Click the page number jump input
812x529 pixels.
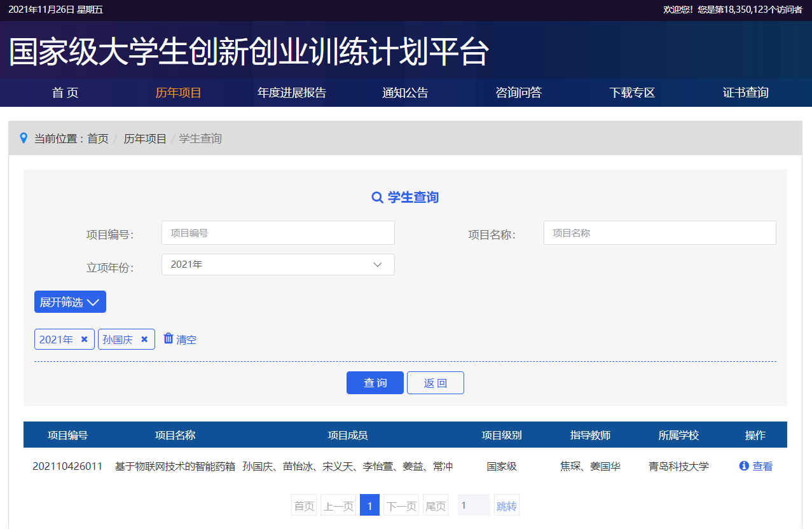click(474, 505)
